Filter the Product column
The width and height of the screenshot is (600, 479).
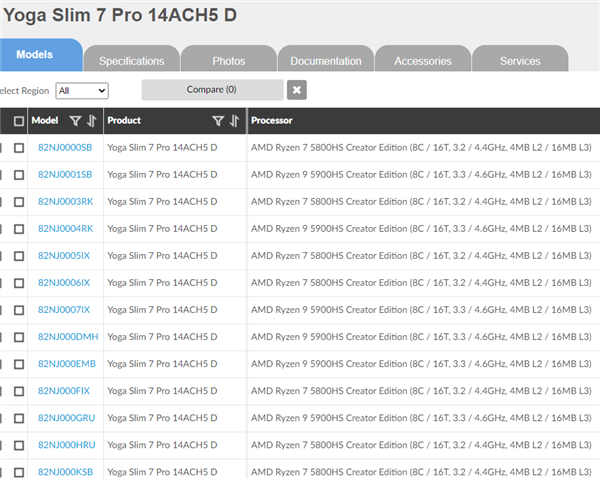tap(218, 121)
